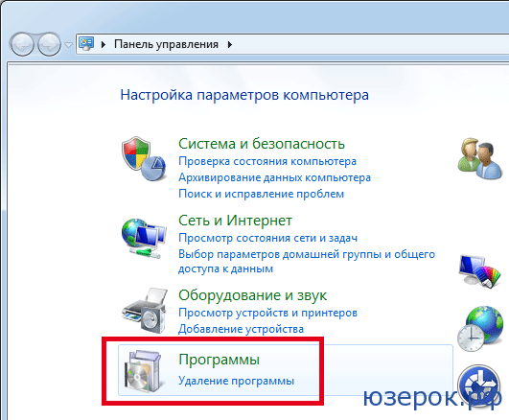Click address bar empty field area
509x420 pixels.
click(370, 44)
